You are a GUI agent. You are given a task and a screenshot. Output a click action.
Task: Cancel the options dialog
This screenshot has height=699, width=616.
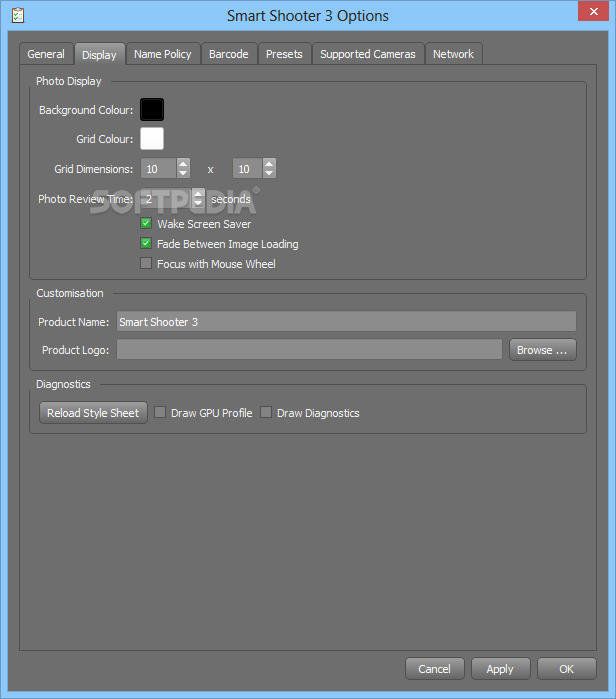[435, 669]
